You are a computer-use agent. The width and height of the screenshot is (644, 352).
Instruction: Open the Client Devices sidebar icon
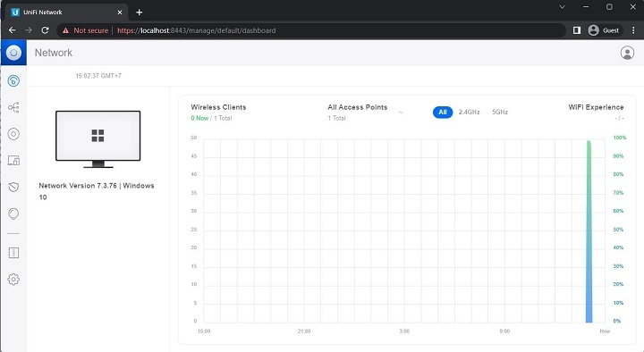[13, 161]
